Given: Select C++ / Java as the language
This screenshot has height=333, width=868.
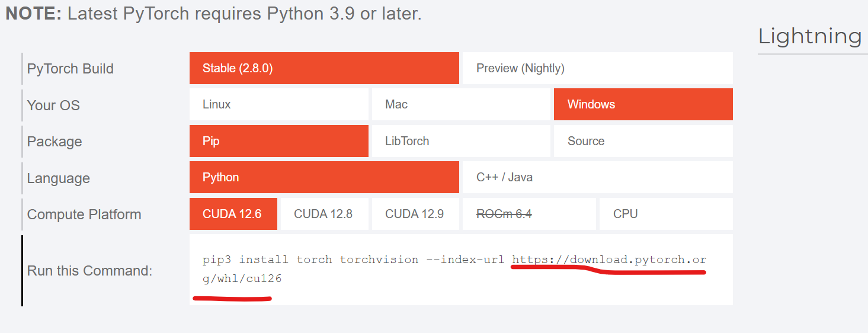Looking at the screenshot, I should click(x=597, y=177).
